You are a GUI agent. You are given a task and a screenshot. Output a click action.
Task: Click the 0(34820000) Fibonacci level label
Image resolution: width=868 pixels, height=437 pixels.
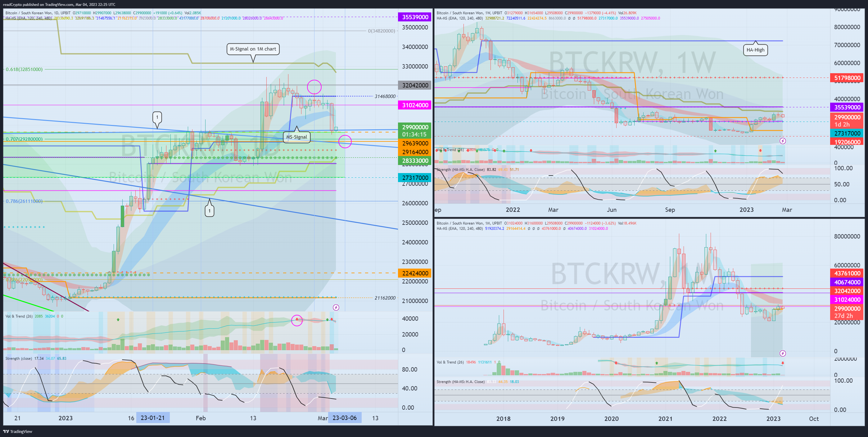point(382,31)
